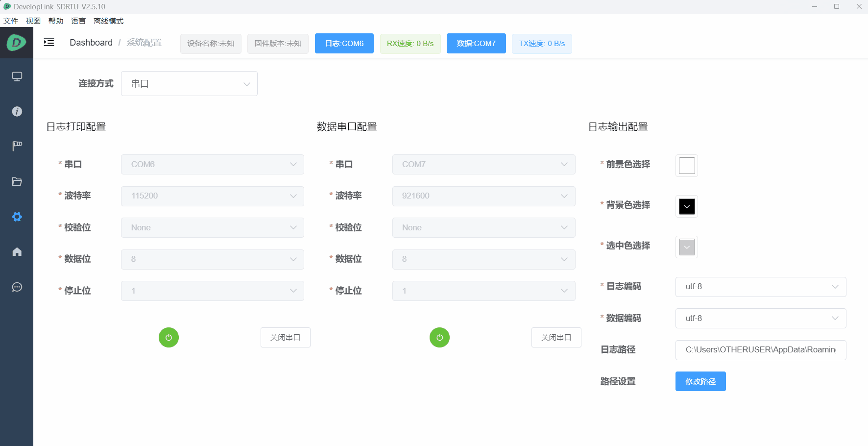Click the flag icon in the sidebar
The height and width of the screenshot is (446, 868).
17,146
